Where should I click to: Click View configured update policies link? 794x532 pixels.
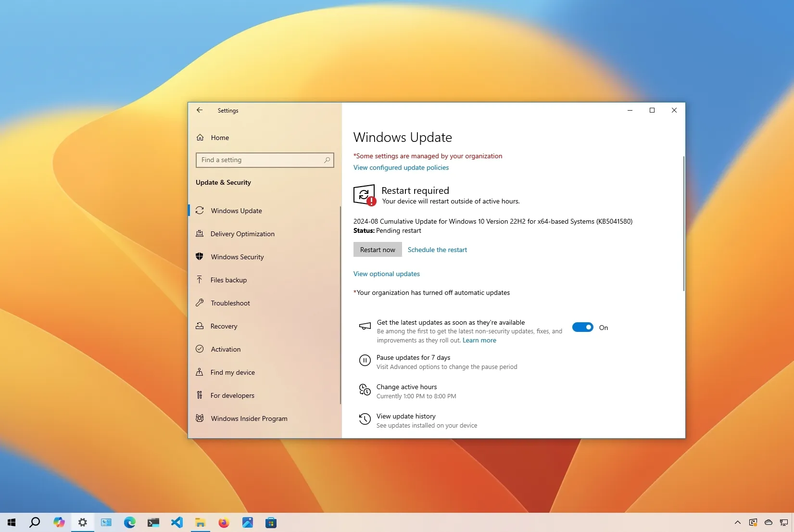coord(401,167)
